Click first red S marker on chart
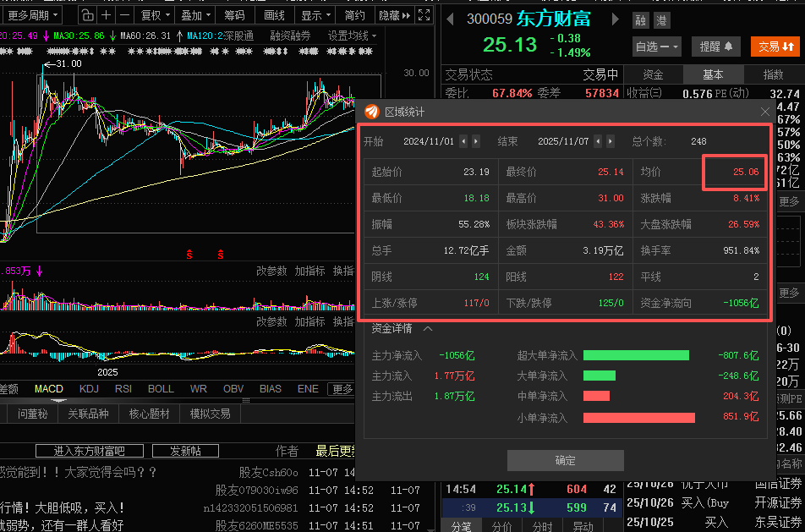805x532 pixels. coord(189,254)
